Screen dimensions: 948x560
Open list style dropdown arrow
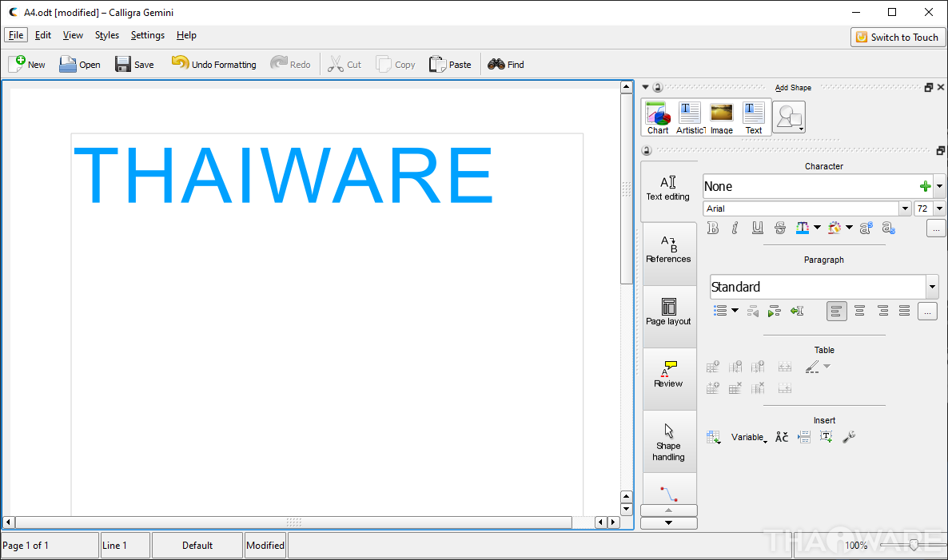click(735, 311)
